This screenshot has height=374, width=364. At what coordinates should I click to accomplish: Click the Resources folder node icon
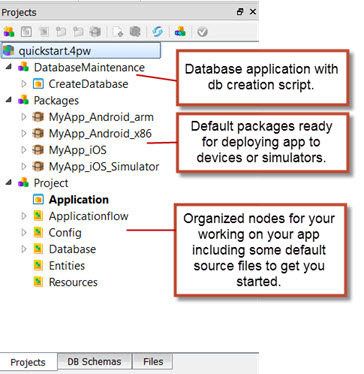click(x=38, y=282)
